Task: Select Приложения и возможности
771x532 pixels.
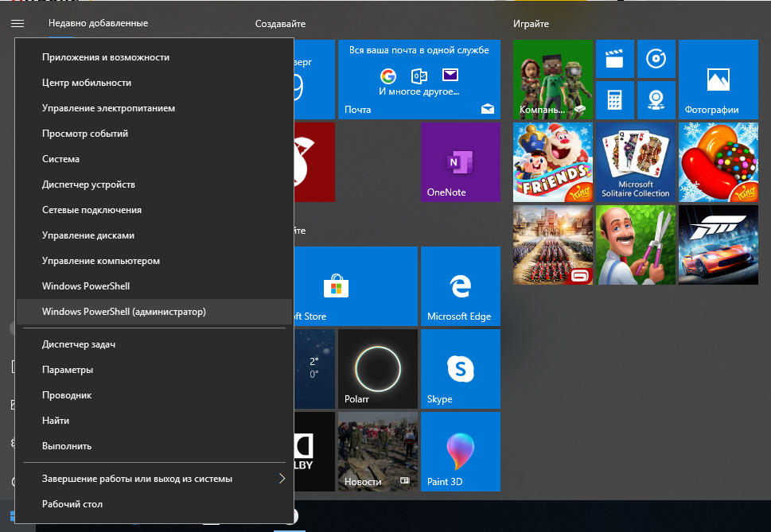Action: pyautogui.click(x=154, y=57)
